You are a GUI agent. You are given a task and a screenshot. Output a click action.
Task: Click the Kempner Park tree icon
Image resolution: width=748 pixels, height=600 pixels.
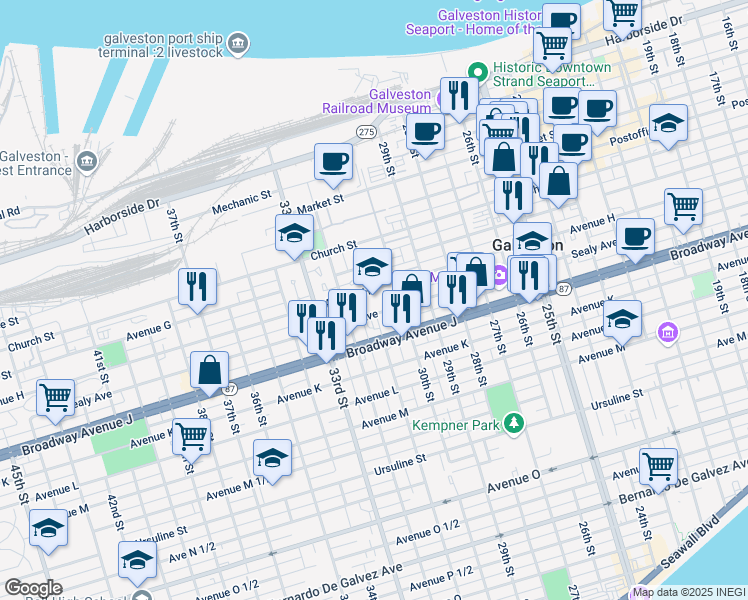pyautogui.click(x=513, y=424)
